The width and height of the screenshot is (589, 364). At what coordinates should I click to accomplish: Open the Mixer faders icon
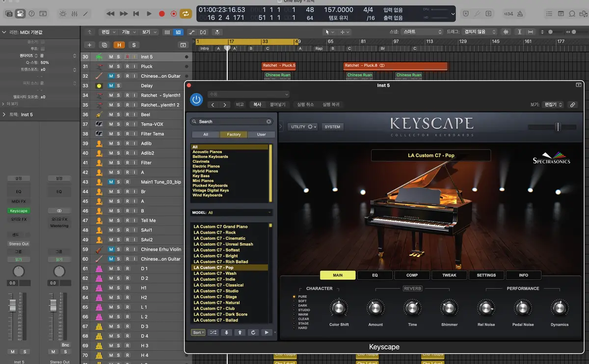point(75,14)
